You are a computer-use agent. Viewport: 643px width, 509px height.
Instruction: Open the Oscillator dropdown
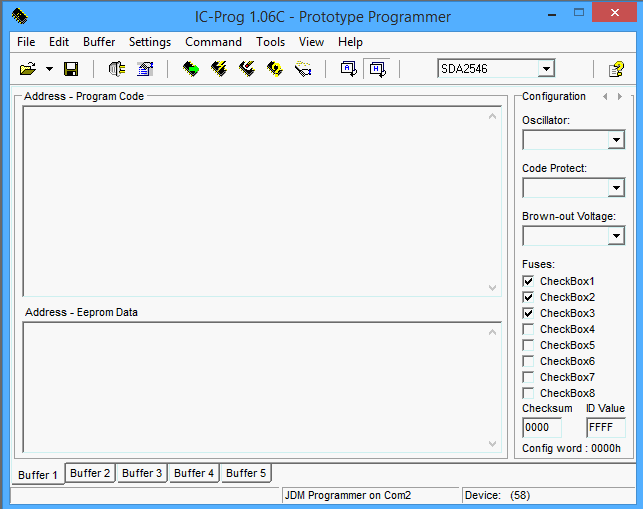(x=616, y=140)
